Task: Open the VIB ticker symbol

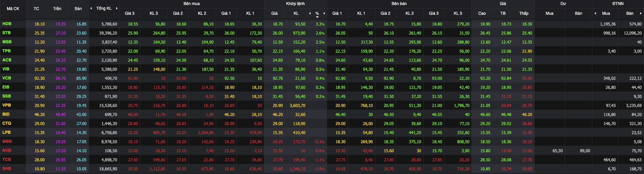Action: tap(6, 69)
